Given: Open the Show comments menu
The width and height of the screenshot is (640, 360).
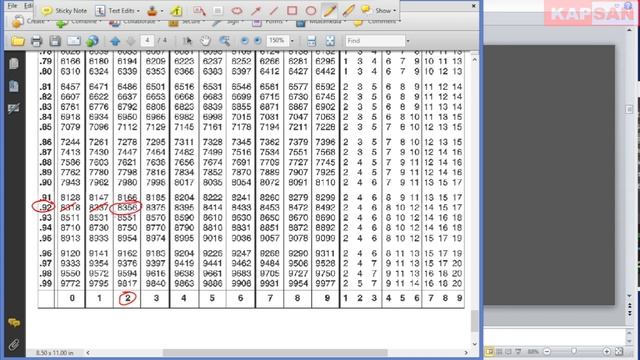Looking at the screenshot, I should point(379,11).
